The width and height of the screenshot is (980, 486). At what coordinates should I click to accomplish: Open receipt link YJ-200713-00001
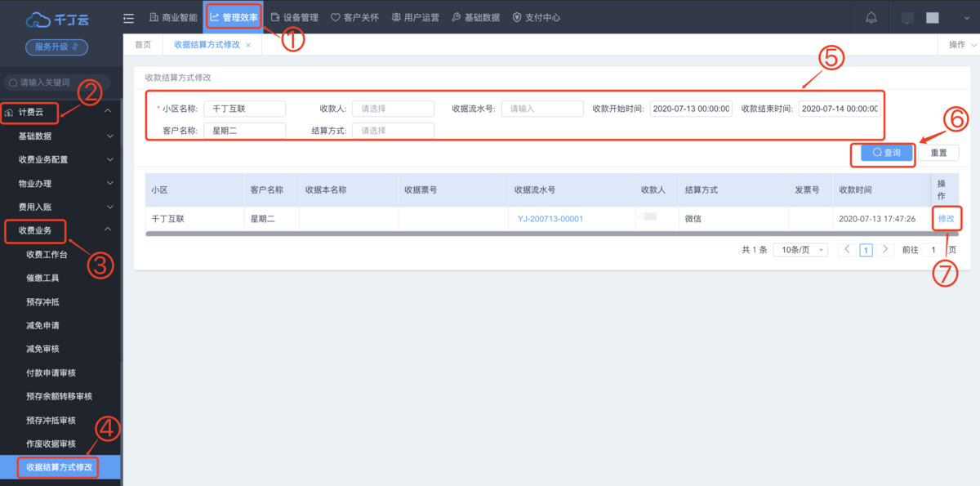550,219
